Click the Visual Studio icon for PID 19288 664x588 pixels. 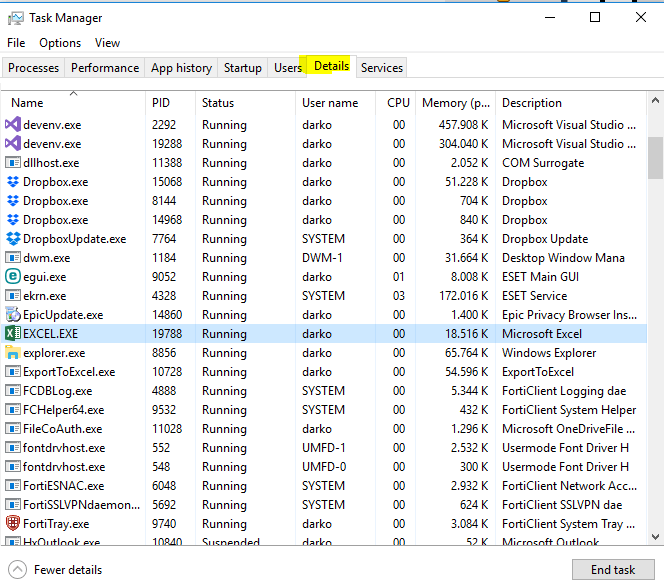click(x=13, y=144)
